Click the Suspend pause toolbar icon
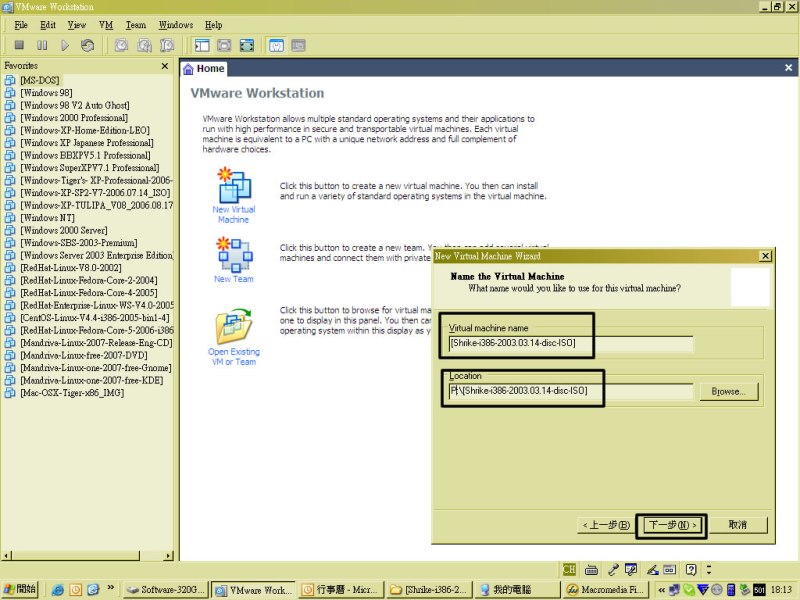800x600 pixels. coord(42,45)
